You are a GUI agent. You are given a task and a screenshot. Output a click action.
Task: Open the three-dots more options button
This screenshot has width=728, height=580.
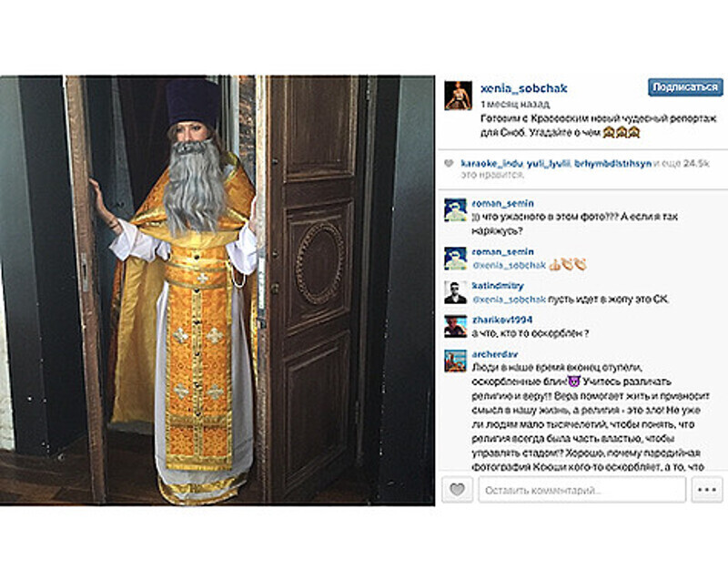click(707, 490)
